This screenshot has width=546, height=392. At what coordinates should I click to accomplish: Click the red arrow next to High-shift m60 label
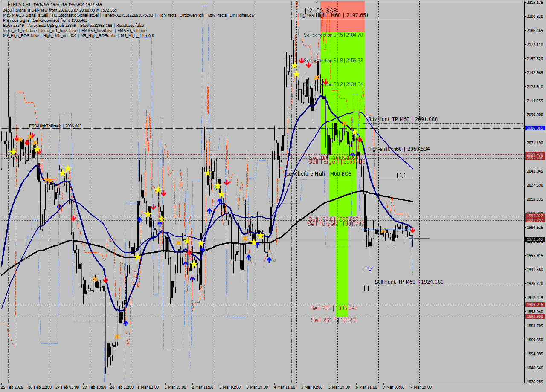point(360,140)
